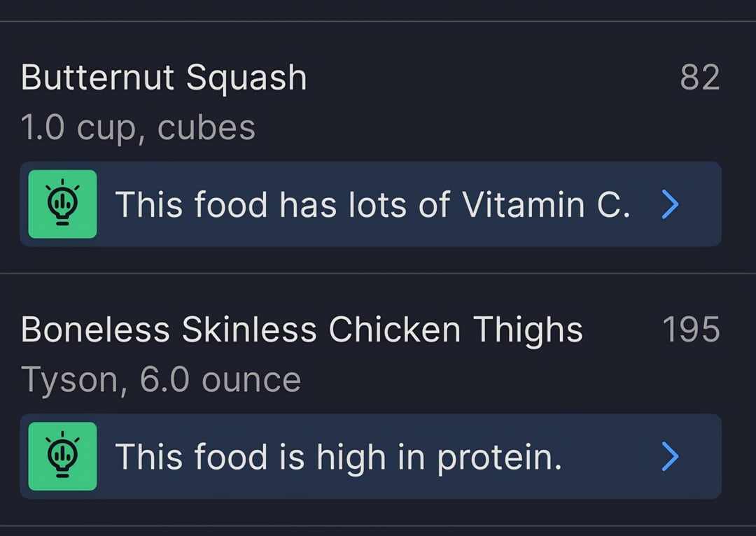Click the Tyson brand label
Viewport: 756px width, 536px height.
pos(71,381)
